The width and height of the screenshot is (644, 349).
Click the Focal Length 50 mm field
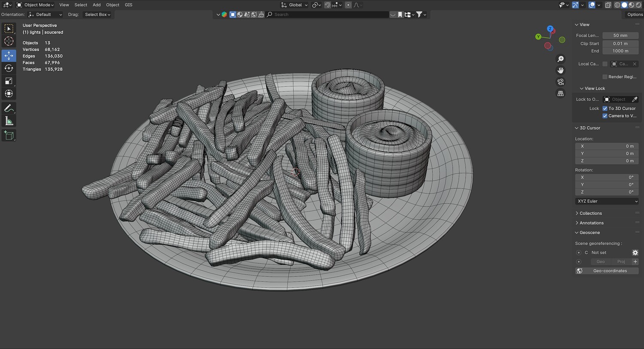(620, 36)
